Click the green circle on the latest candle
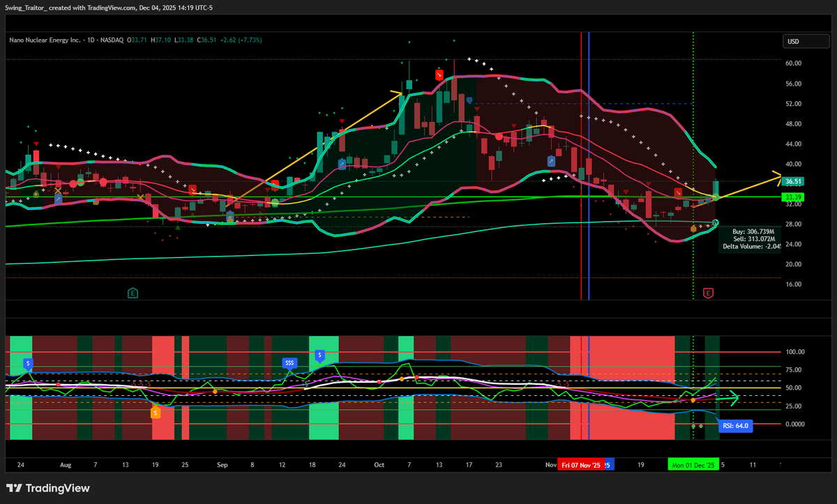 [715, 198]
